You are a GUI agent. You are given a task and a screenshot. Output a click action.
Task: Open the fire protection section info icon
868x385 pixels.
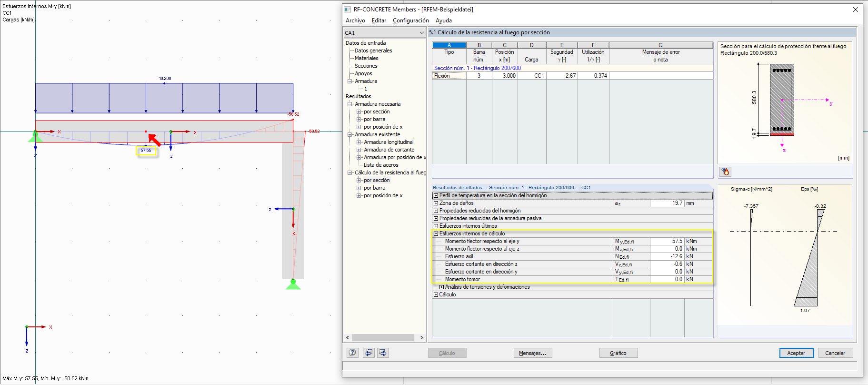coord(725,172)
